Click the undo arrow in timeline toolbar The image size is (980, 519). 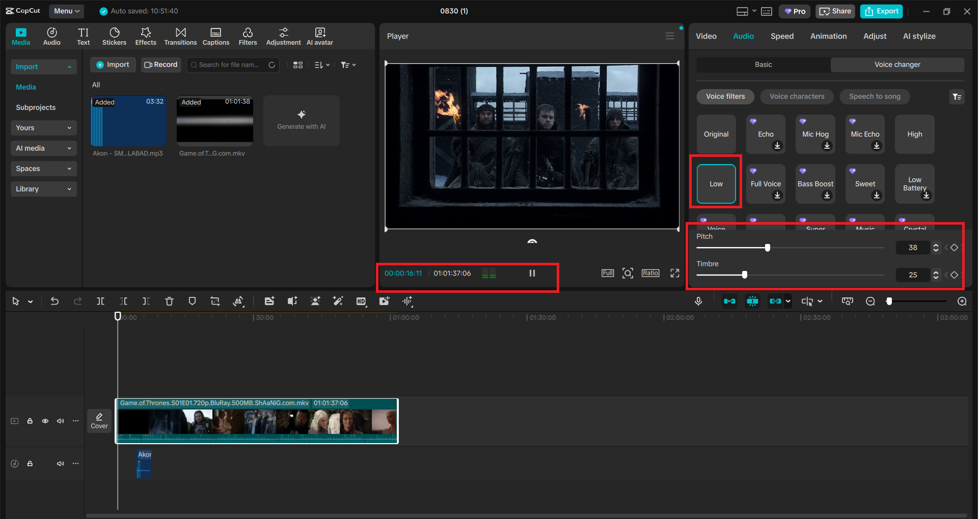(55, 302)
